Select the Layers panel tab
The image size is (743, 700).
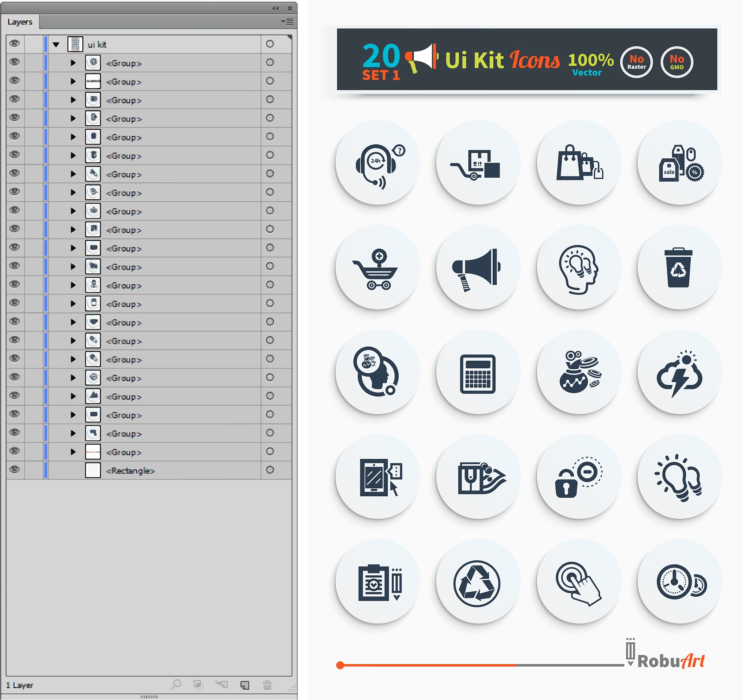pos(20,22)
